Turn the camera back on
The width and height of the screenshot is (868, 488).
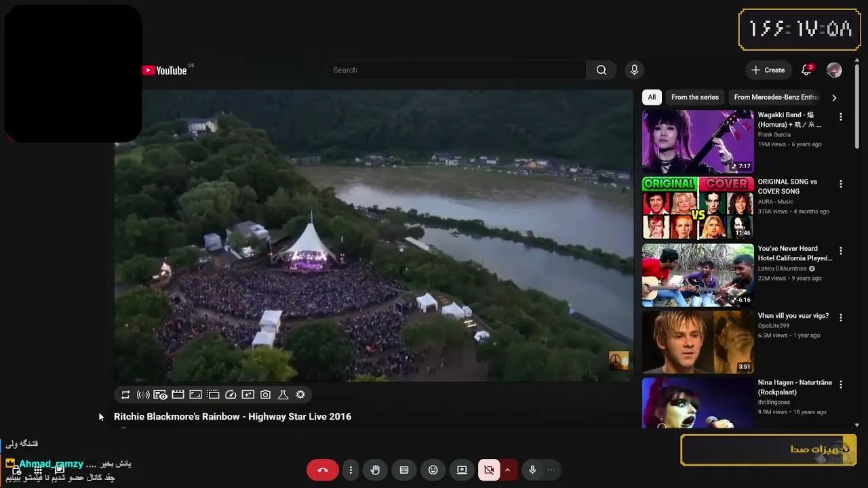[x=489, y=470]
